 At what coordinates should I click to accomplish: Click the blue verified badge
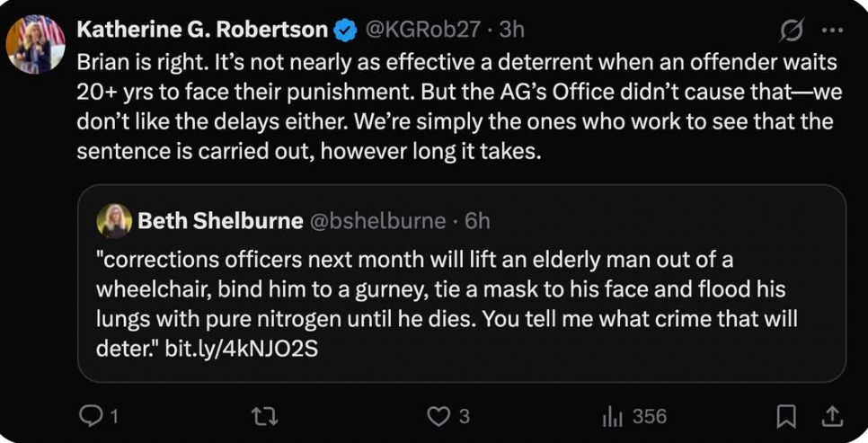tap(345, 31)
